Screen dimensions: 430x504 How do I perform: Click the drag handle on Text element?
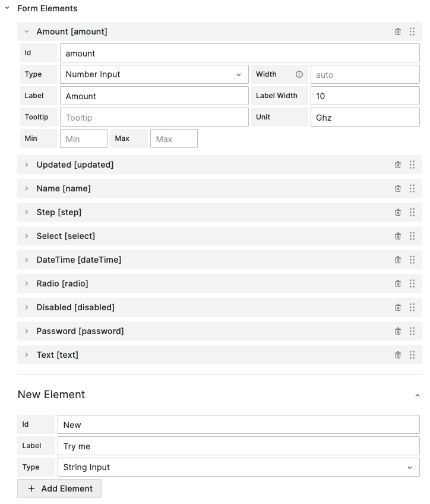click(412, 355)
